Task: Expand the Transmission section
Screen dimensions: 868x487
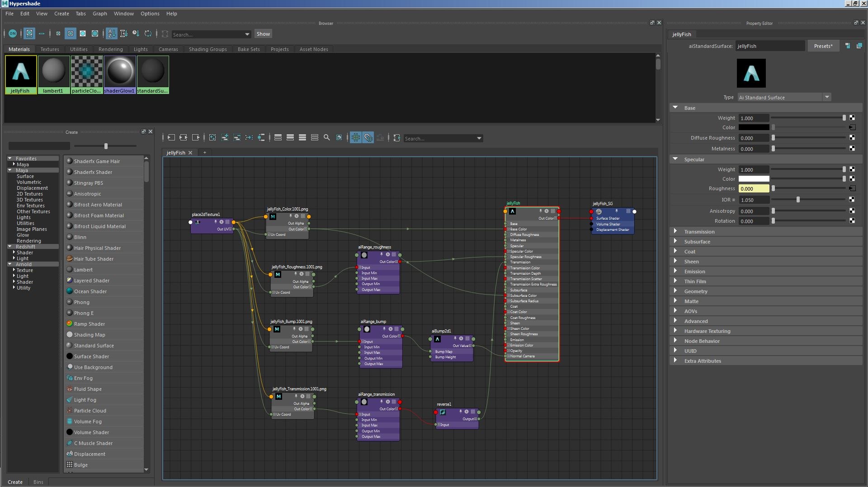Action: 675,232
